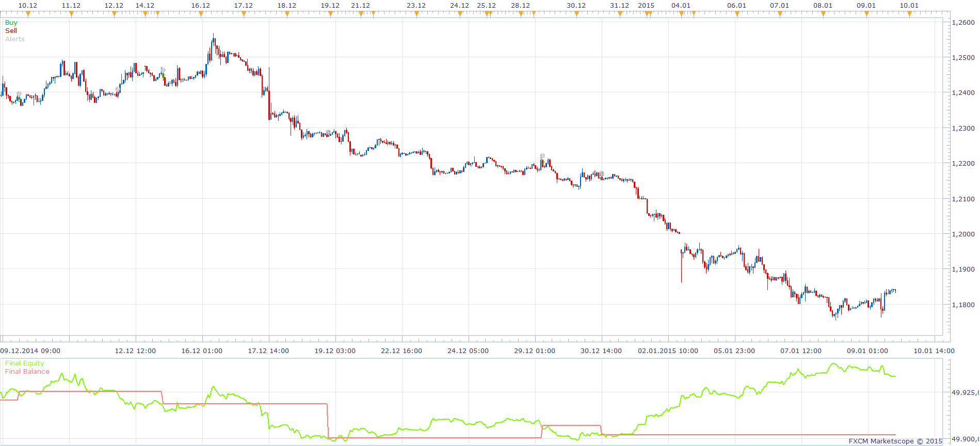The image size is (980, 446).
Task: Click the 2015 year label on top axis
Action: coord(646,6)
